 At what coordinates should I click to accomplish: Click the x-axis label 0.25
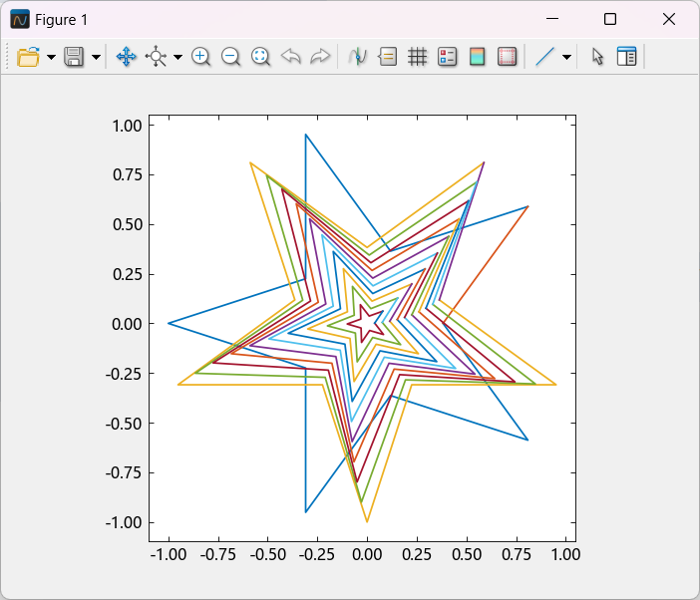pos(417,554)
